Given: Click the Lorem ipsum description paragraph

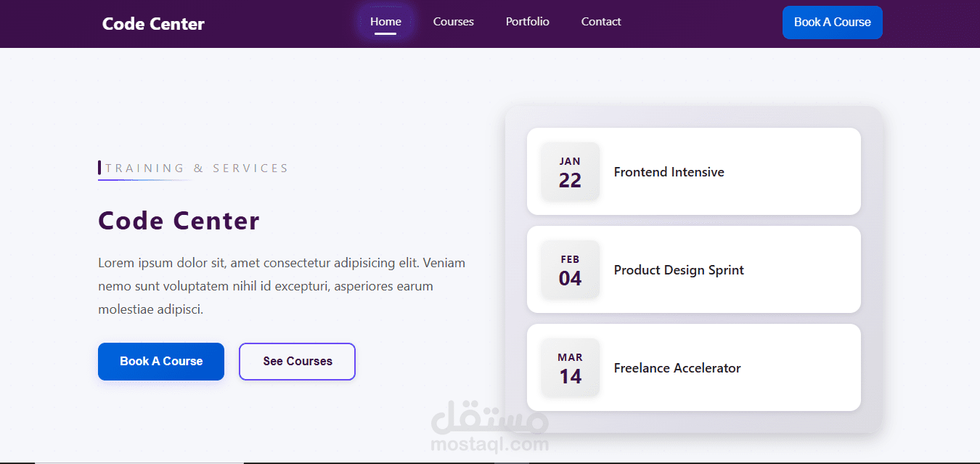Looking at the screenshot, I should 282,286.
